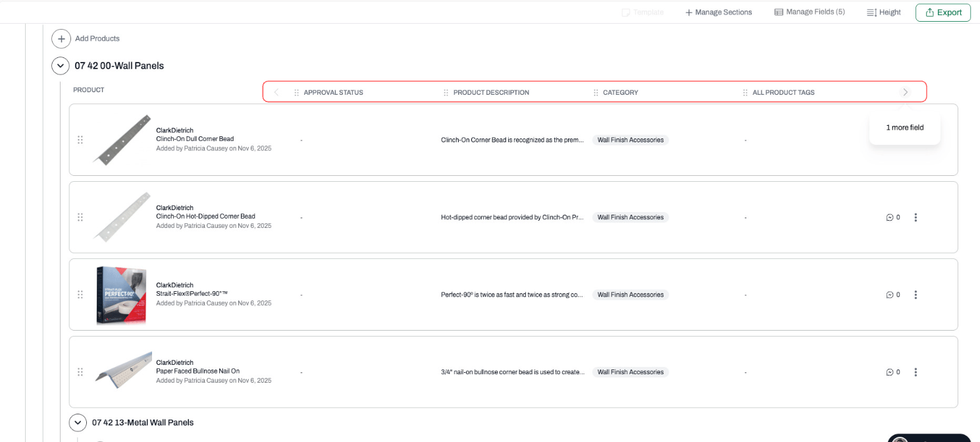Collapse the 07 42 13-Metal Wall Panels section

(x=78, y=422)
